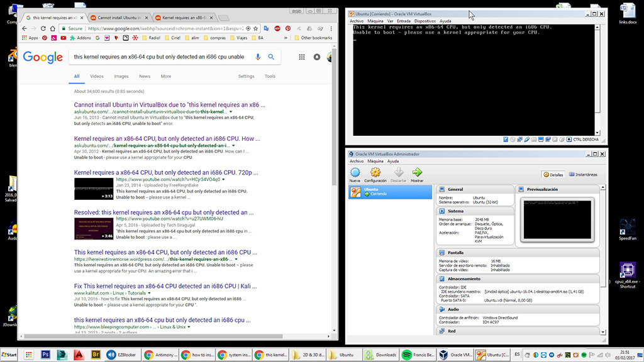Click VirtualBox details panel scrollbar down arrow

[603, 332]
